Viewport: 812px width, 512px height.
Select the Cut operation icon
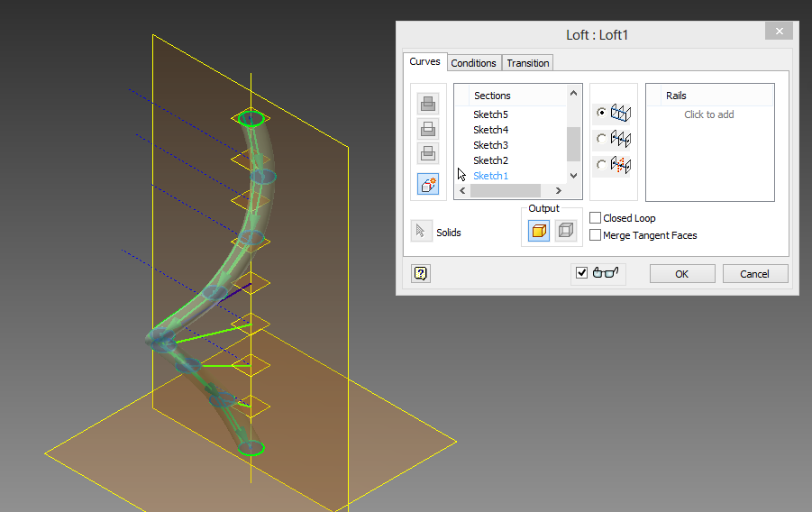(428, 129)
